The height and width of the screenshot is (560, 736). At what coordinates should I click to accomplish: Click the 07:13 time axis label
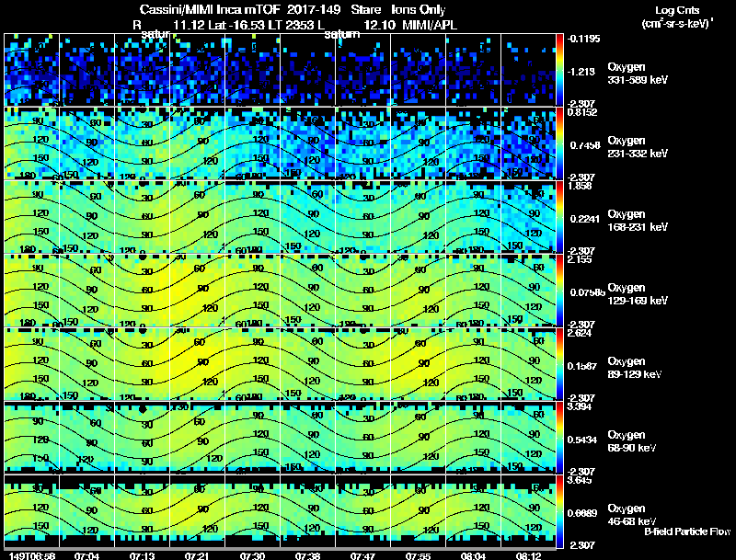click(142, 555)
